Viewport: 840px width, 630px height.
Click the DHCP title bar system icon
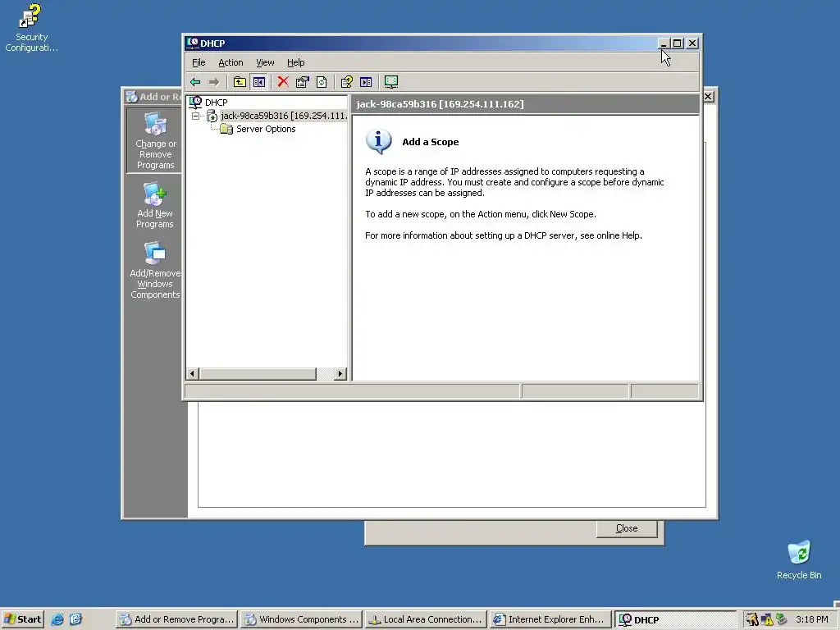pos(193,43)
